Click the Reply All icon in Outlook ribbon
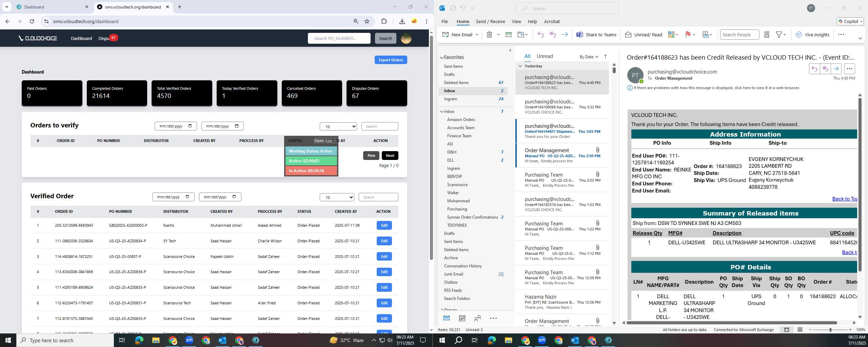This screenshot has width=868, height=347. pos(553,35)
